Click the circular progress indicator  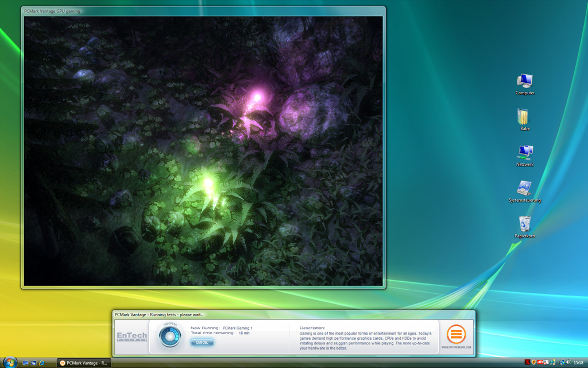[x=169, y=336]
